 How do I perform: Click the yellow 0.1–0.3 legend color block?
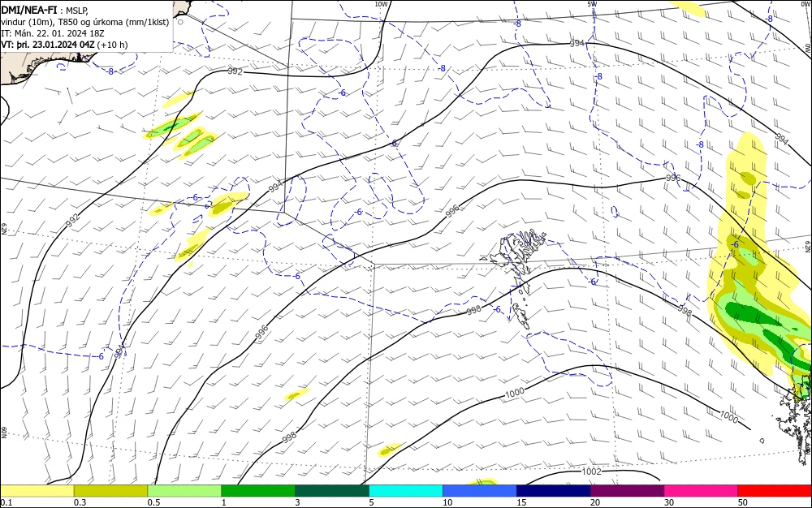(x=37, y=491)
